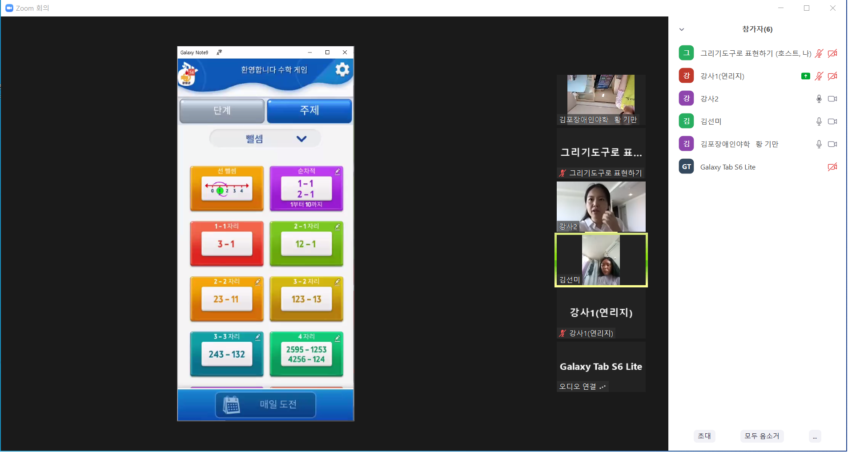Click the crossed camera icon for Galaxy Tab S6 Lite
Viewport: 868px width, 460px height.
[x=832, y=167]
